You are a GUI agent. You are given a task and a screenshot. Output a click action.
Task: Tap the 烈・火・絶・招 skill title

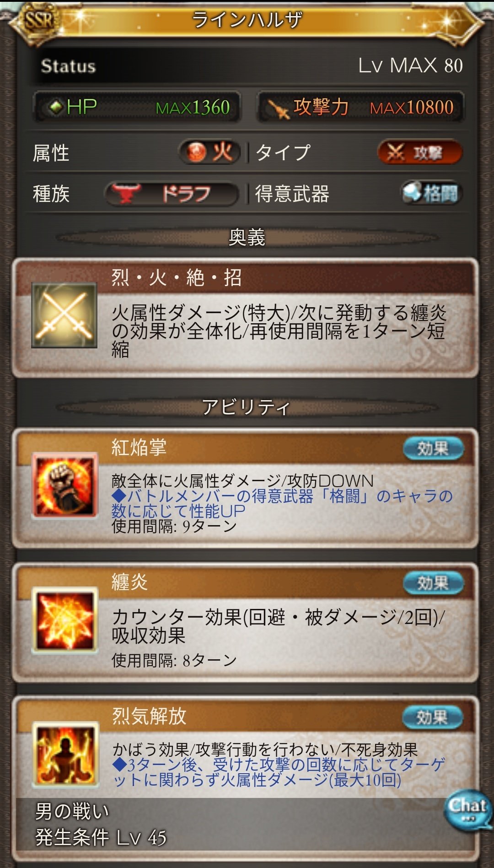(x=177, y=277)
